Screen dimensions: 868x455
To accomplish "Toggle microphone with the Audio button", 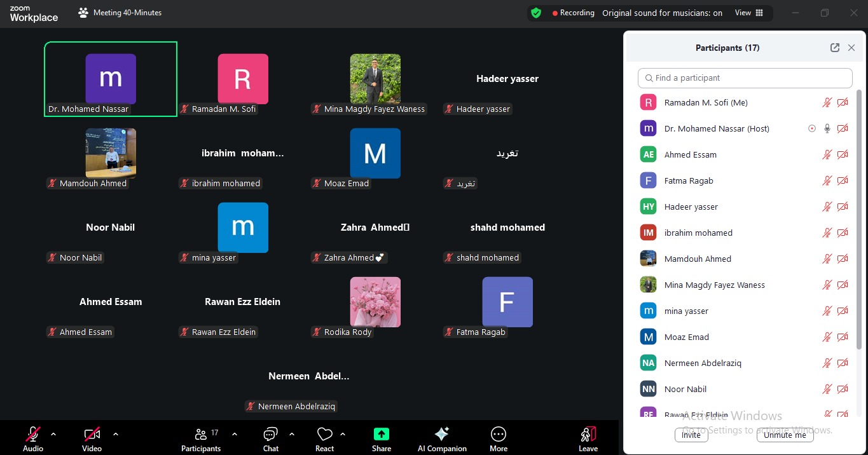I will [x=33, y=435].
